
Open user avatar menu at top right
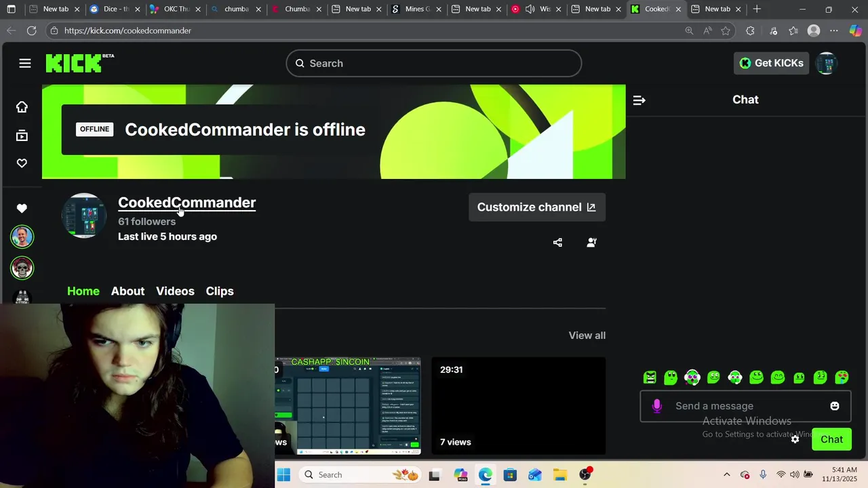pyautogui.click(x=826, y=63)
